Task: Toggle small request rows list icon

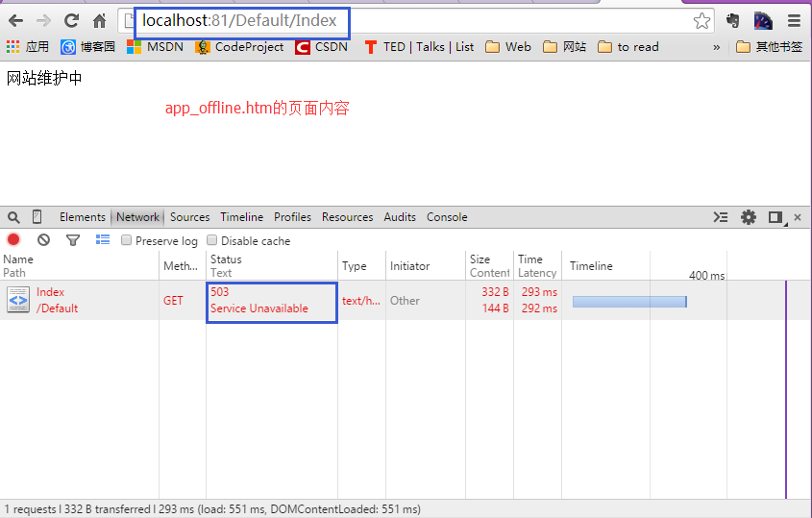Action: click(103, 239)
